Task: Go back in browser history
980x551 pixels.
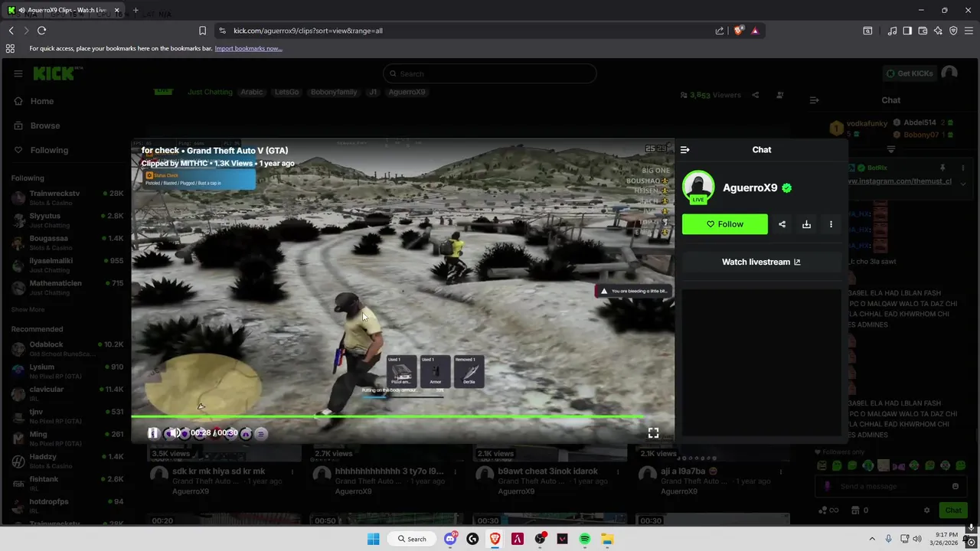Action: pyautogui.click(x=11, y=31)
